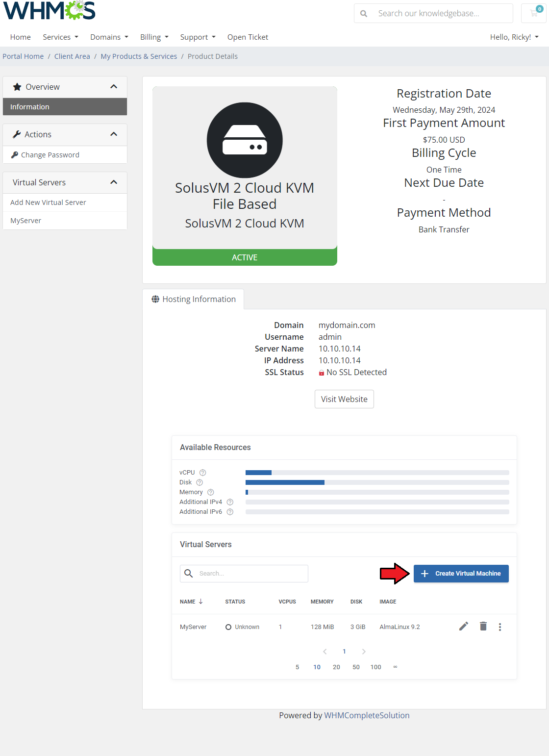Click the Disk help question mark icon

click(200, 482)
